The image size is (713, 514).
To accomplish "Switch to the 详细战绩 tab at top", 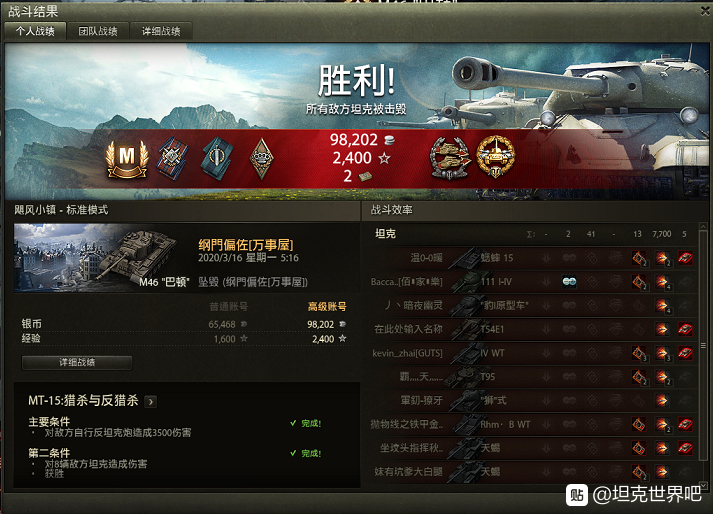I will click(161, 31).
